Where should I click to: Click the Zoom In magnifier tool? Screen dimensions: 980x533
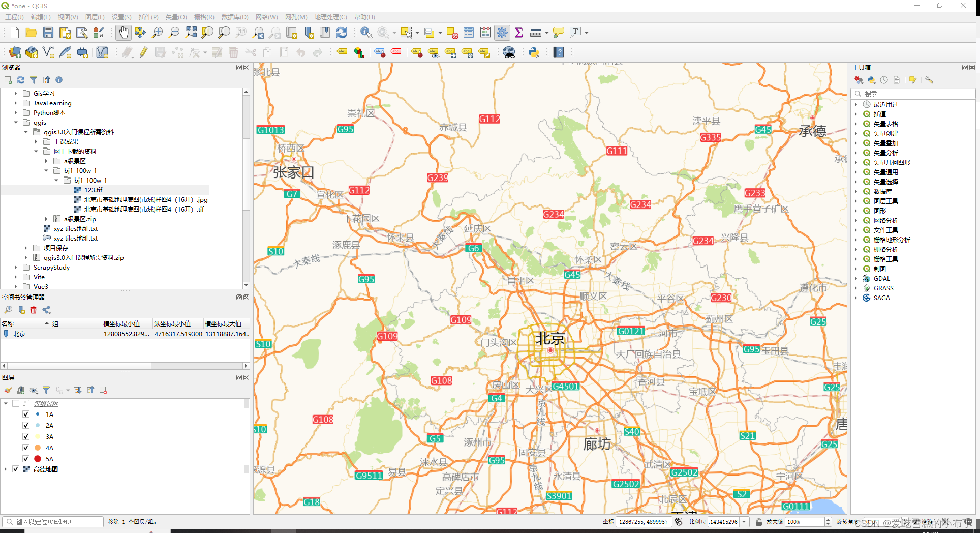(157, 33)
